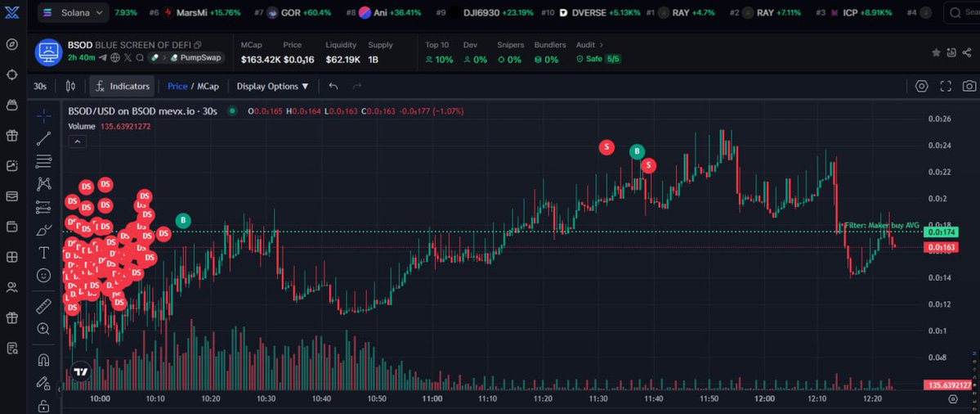Click the GOR trending ticker
Viewport: 980px width, 414px height.
[x=293, y=12]
